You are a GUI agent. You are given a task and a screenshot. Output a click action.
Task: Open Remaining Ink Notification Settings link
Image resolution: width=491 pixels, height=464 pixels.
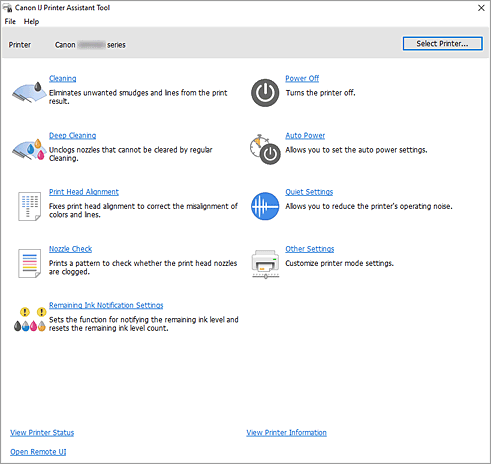[106, 305]
